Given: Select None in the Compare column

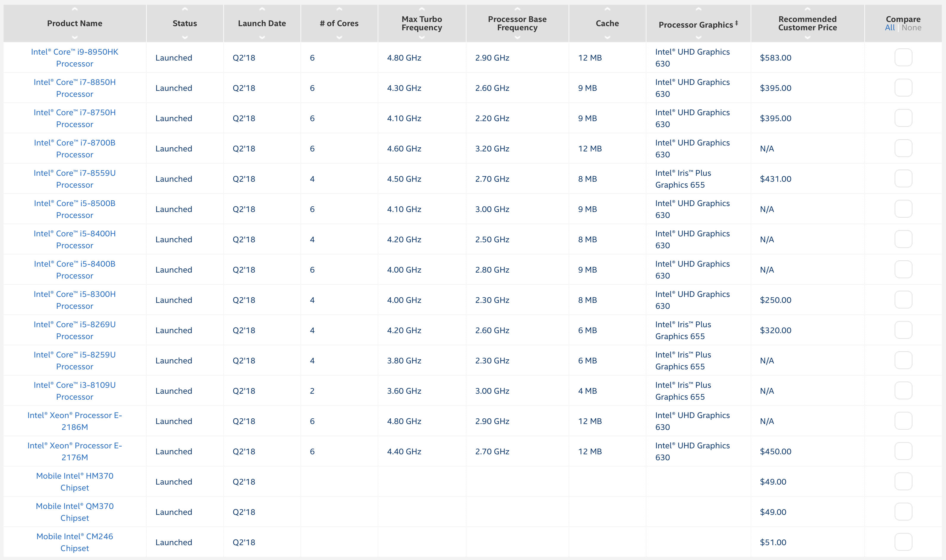Looking at the screenshot, I should (x=911, y=28).
